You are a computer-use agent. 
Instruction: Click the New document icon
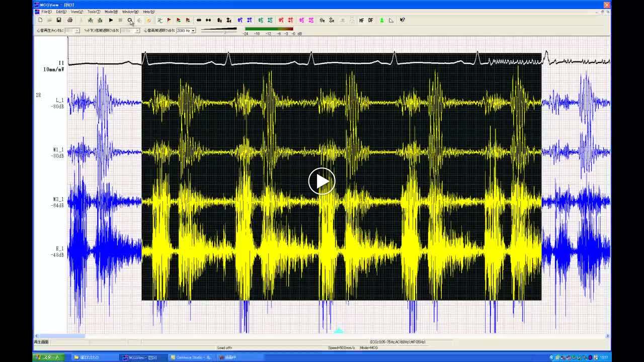pyautogui.click(x=40, y=20)
